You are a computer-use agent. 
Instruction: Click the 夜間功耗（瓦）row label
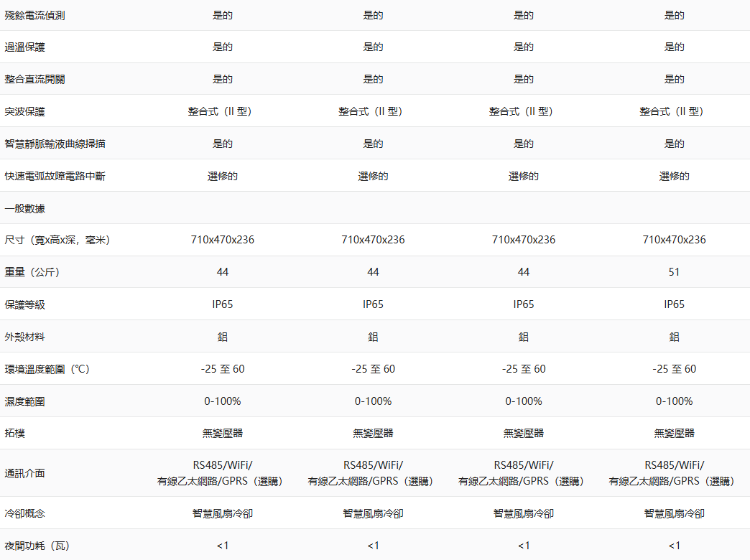(37, 546)
